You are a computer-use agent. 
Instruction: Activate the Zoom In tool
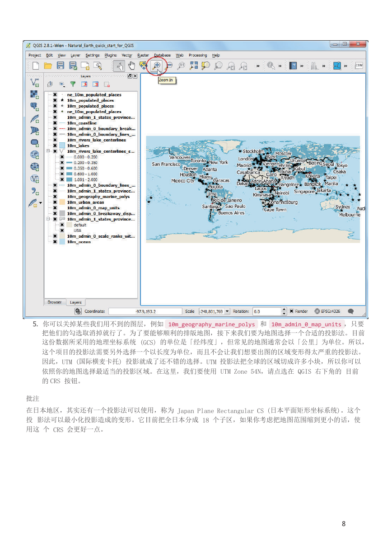157,66
